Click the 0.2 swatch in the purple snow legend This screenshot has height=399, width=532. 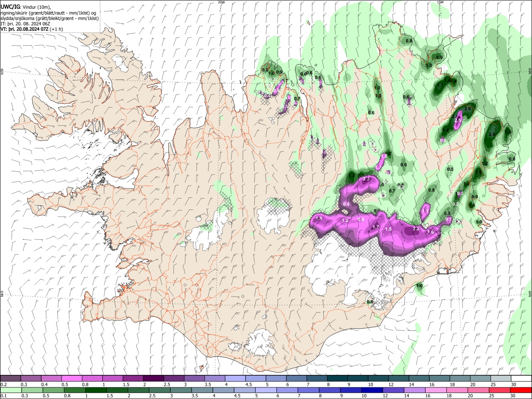[x=10, y=379]
